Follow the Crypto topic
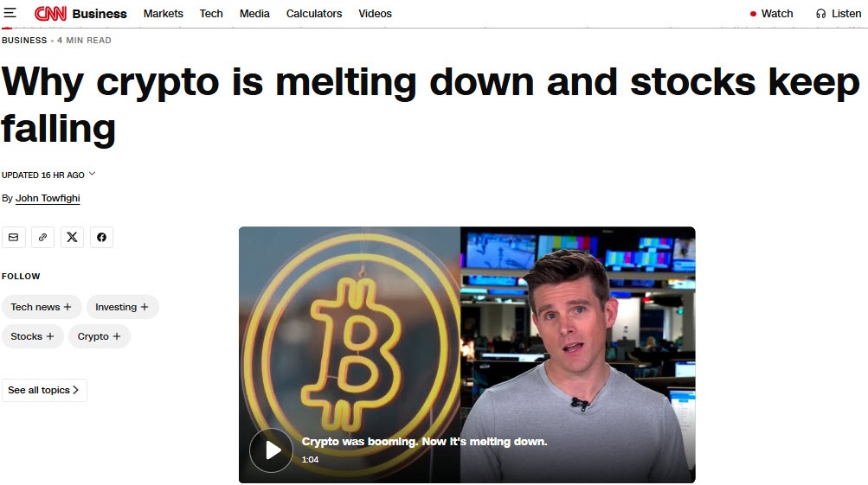This screenshot has width=868, height=485. (100, 336)
